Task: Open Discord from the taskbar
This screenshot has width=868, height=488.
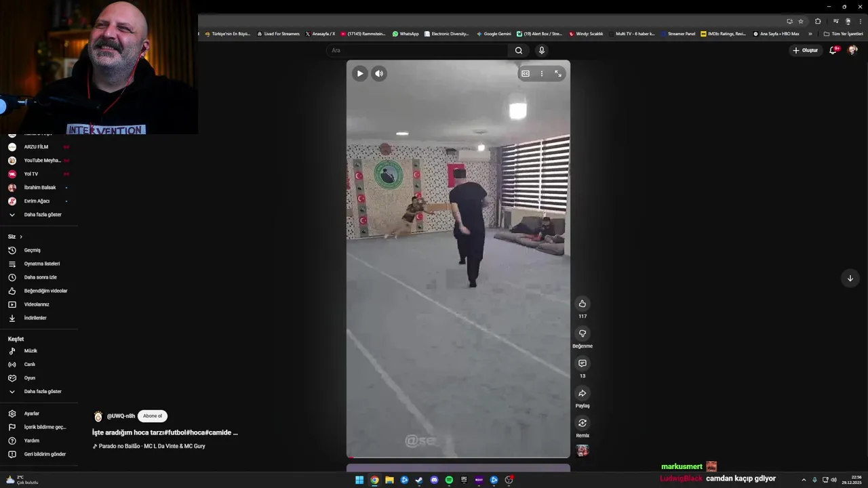Action: coord(434,480)
